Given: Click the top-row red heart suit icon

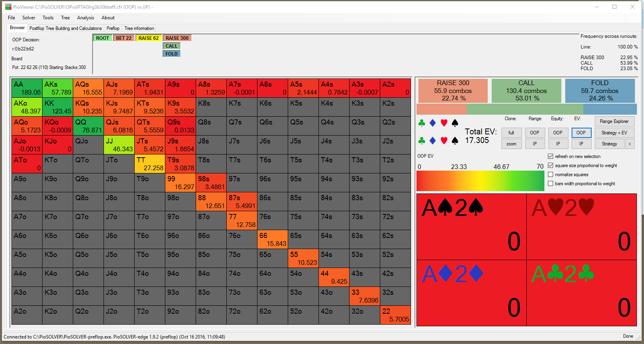Looking at the screenshot, I should (444, 123).
